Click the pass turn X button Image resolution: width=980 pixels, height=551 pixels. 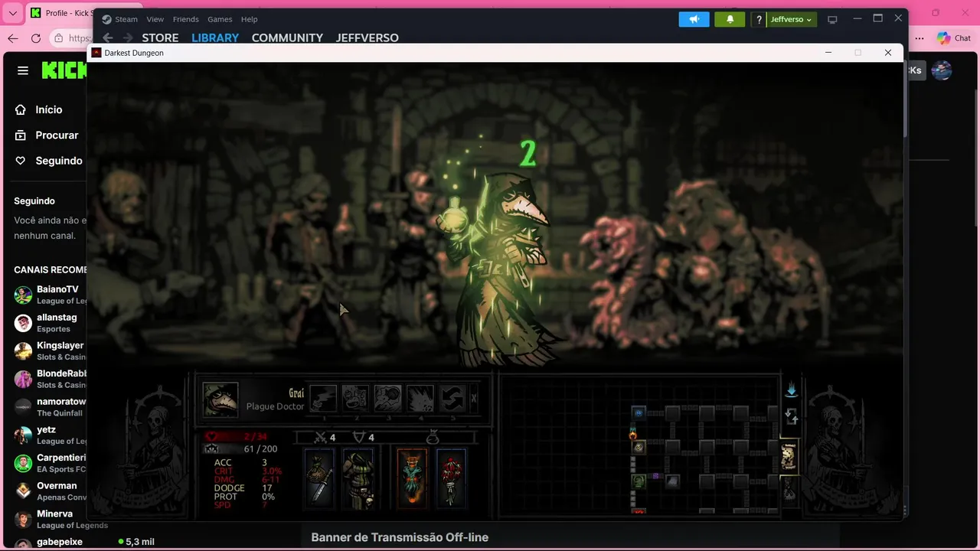[474, 398]
